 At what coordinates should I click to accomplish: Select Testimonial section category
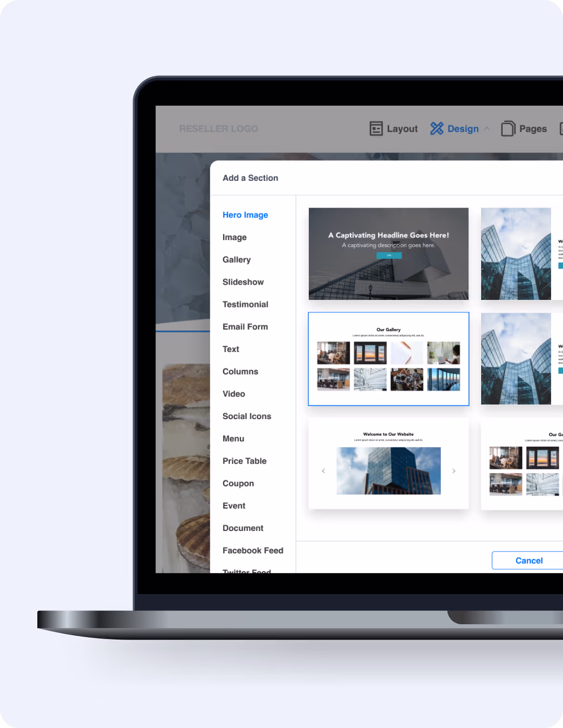point(245,304)
